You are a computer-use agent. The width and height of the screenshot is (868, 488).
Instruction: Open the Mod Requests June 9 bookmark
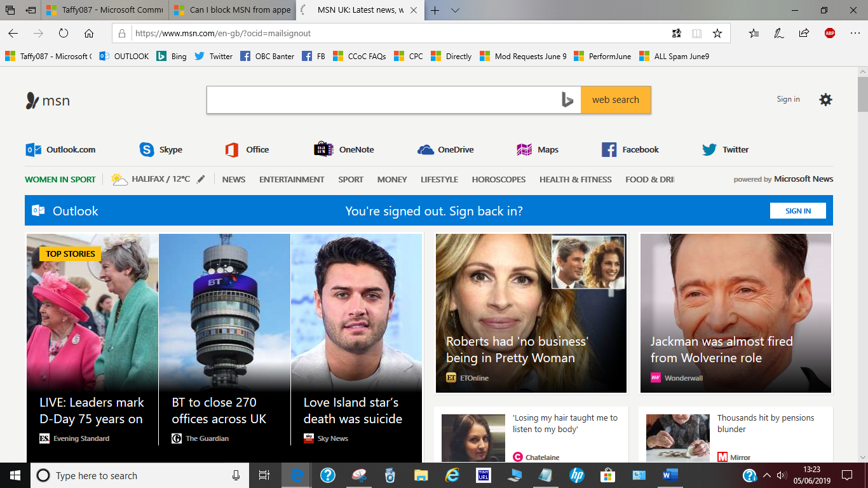(523, 56)
